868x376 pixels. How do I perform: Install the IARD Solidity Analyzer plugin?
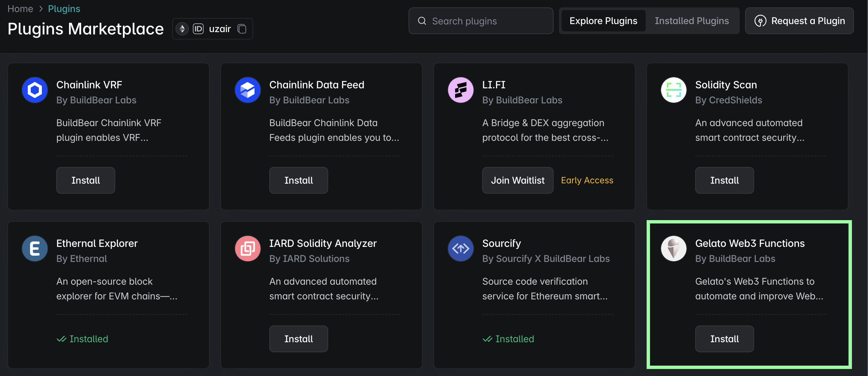pos(299,339)
